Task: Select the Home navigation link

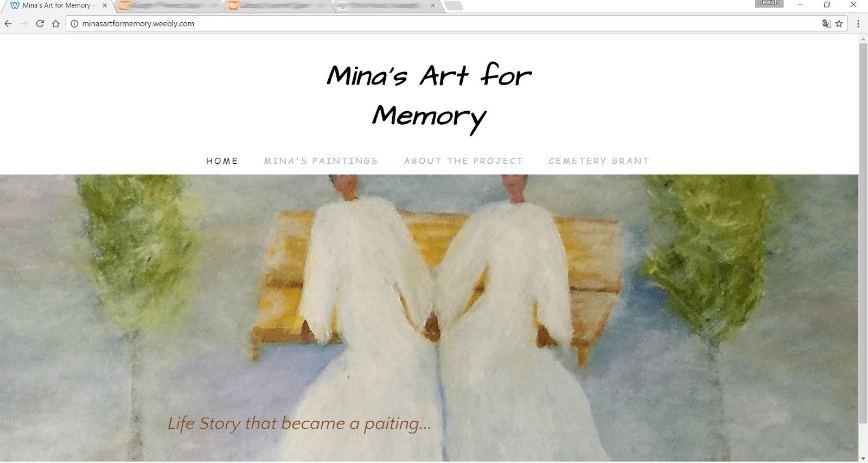Action: click(222, 161)
